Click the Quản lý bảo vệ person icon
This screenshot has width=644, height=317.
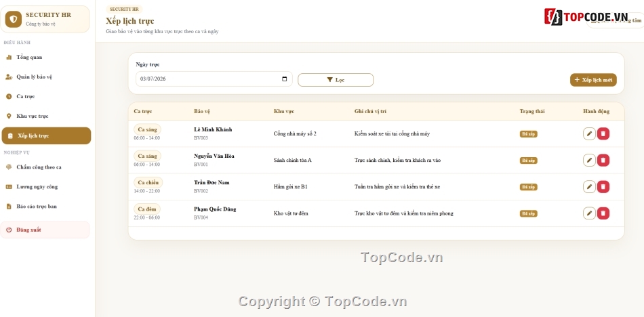pyautogui.click(x=9, y=77)
